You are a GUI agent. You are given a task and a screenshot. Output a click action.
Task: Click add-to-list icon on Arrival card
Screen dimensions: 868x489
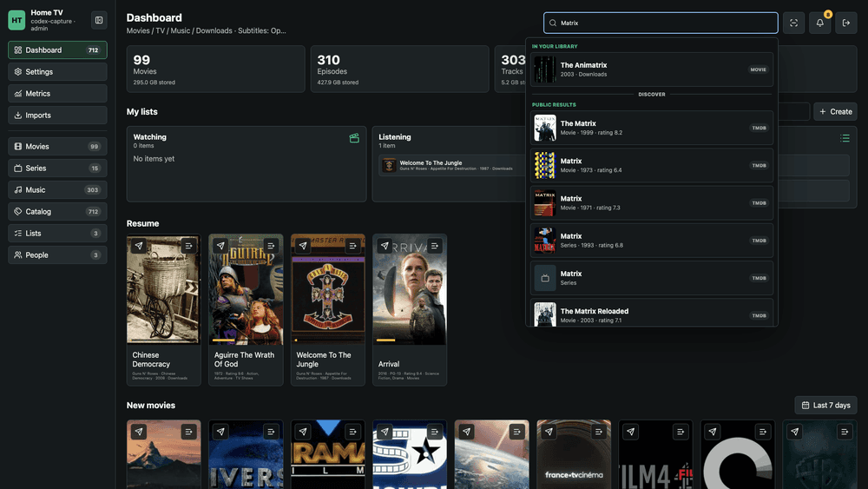pyautogui.click(x=435, y=245)
